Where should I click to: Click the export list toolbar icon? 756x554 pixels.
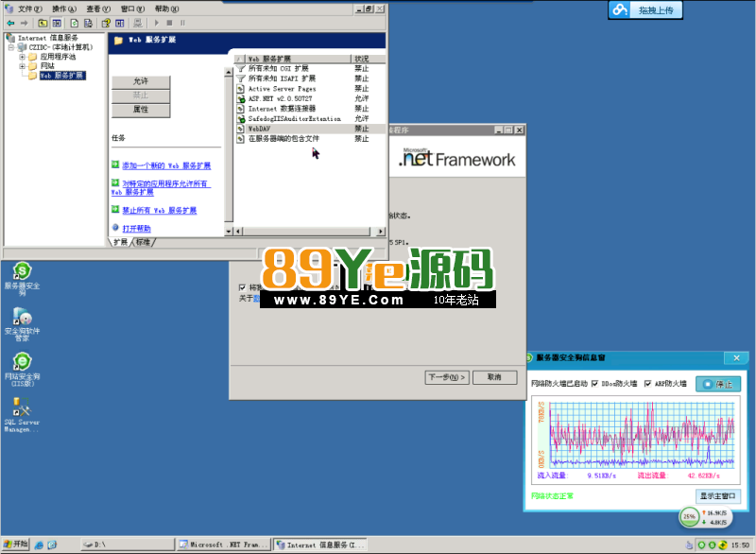pos(88,23)
